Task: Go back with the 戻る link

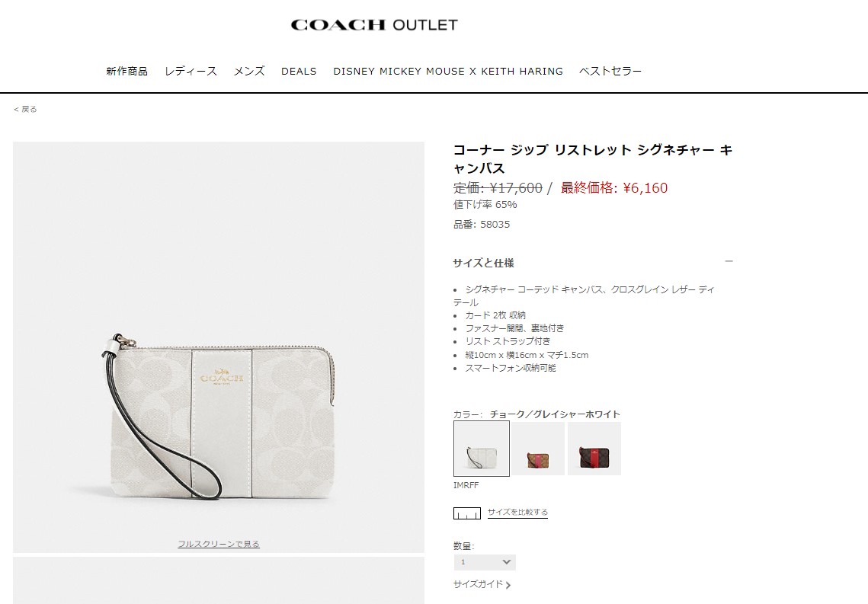Action: [x=25, y=109]
